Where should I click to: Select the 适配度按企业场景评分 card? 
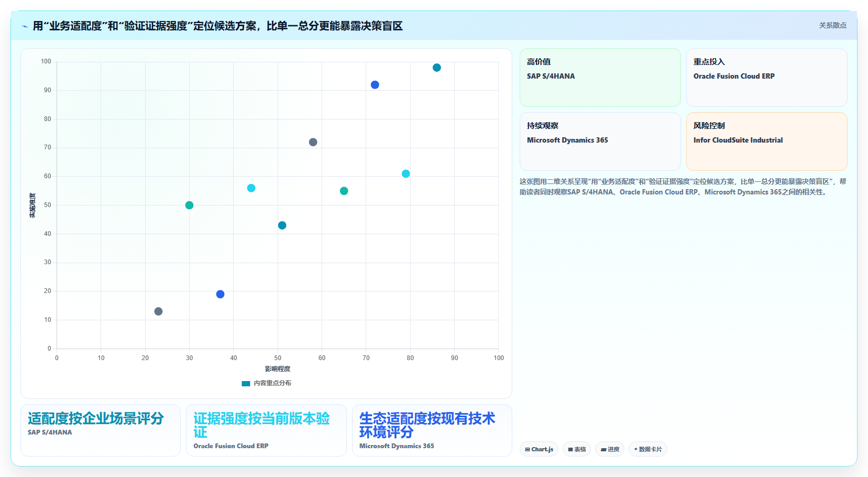point(101,430)
